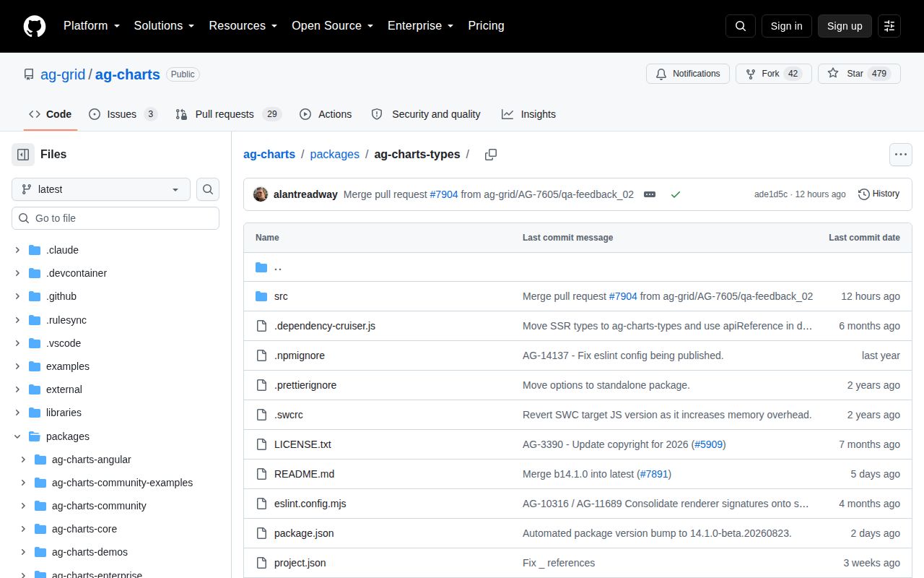
Task: Click the repository icon beside ag-grid
Action: coord(29,74)
